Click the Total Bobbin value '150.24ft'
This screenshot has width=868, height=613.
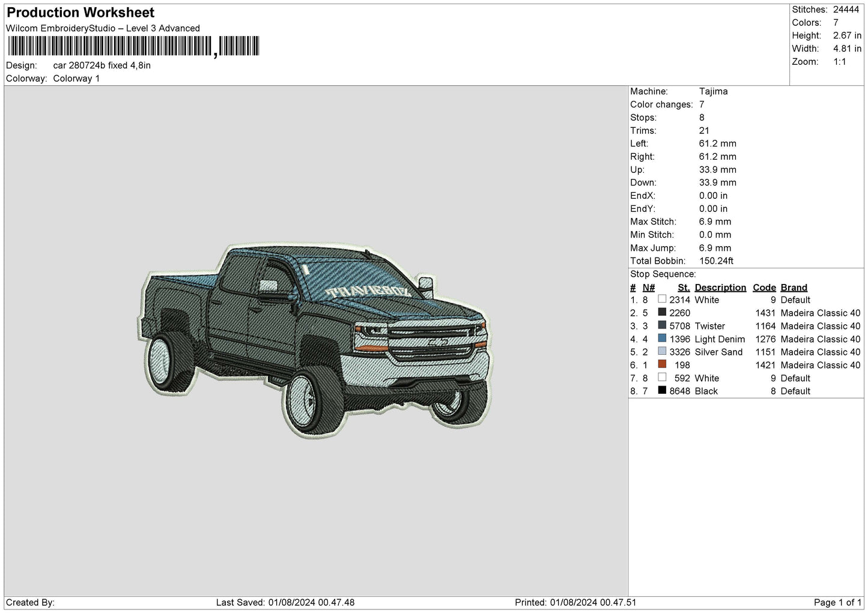coord(716,261)
